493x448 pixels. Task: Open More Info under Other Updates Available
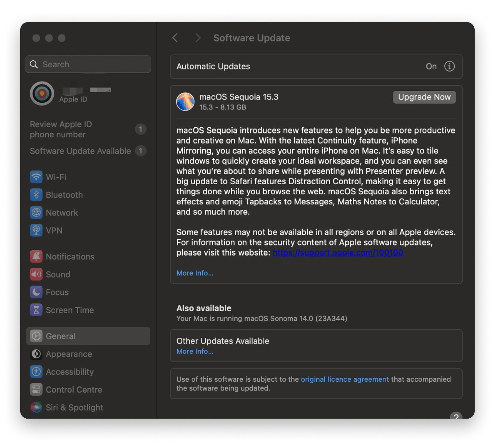pyautogui.click(x=195, y=351)
